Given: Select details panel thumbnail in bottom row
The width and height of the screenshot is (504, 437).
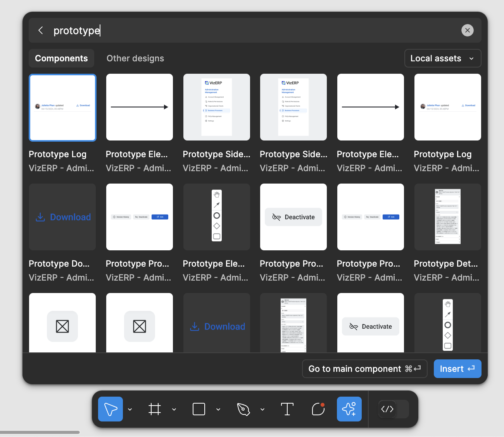Looking at the screenshot, I should pyautogui.click(x=293, y=323).
